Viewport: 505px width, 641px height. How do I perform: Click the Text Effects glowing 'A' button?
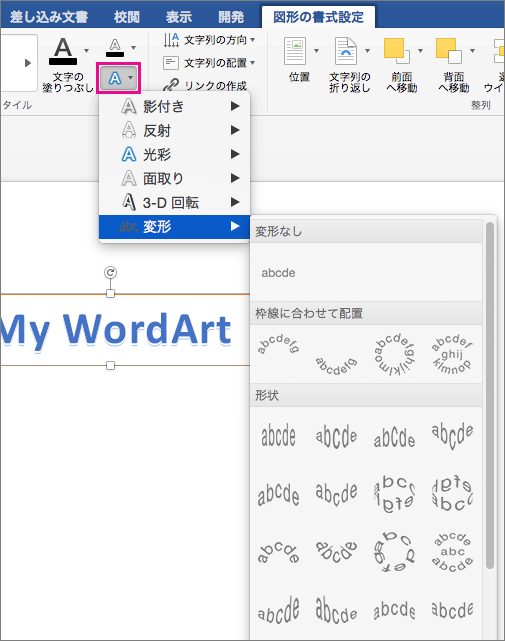pyautogui.click(x=119, y=78)
